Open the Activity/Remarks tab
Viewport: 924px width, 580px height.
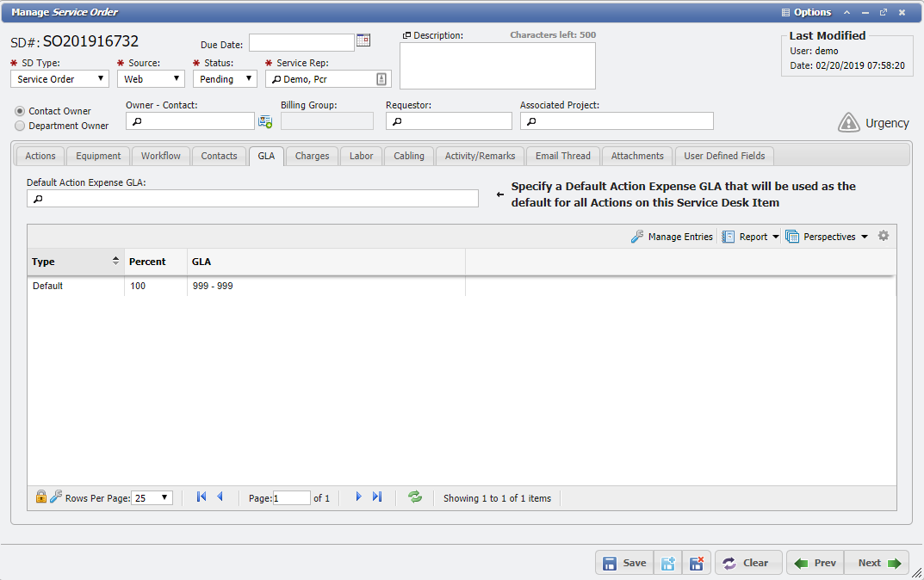point(480,156)
